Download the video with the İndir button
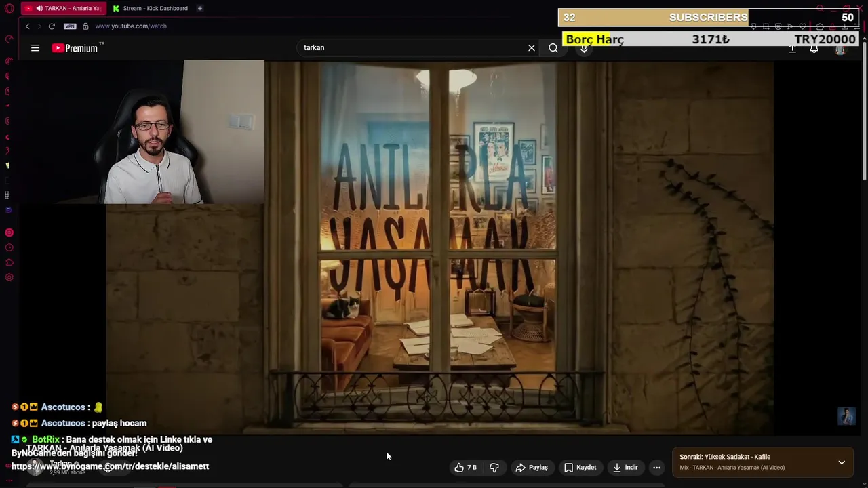 625,467
